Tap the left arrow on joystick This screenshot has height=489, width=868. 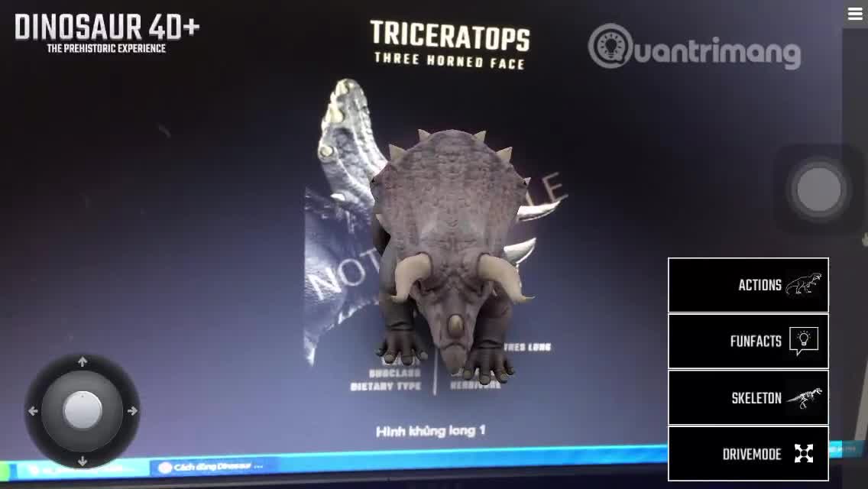point(33,411)
